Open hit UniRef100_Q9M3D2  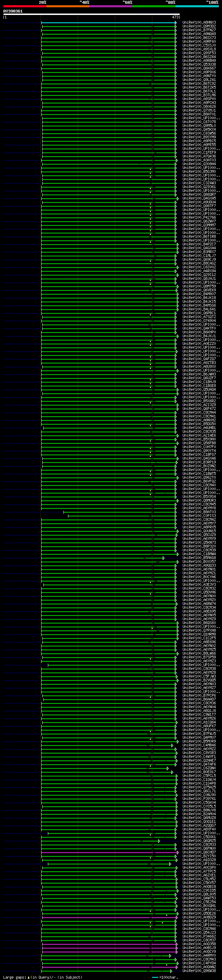(x=199, y=26)
